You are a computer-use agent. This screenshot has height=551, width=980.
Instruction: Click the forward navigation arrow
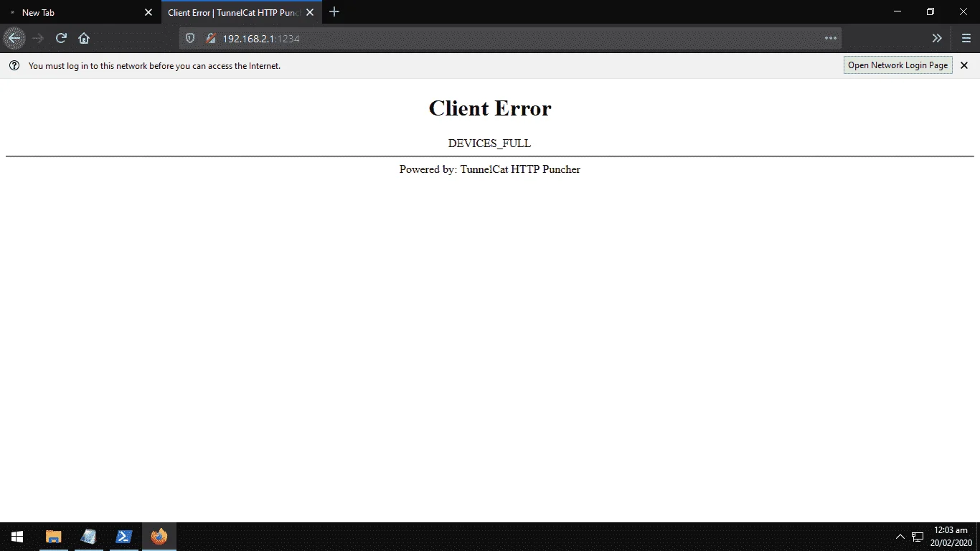click(38, 38)
